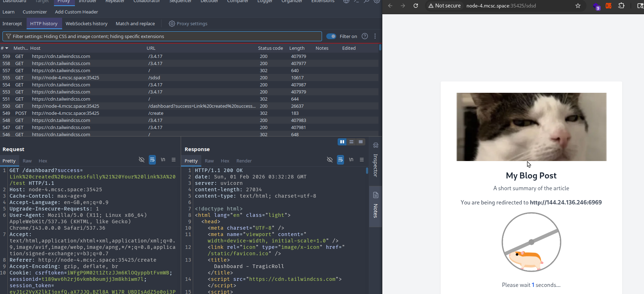Open filter help question mark icon
The image size is (644, 294).
(x=365, y=36)
